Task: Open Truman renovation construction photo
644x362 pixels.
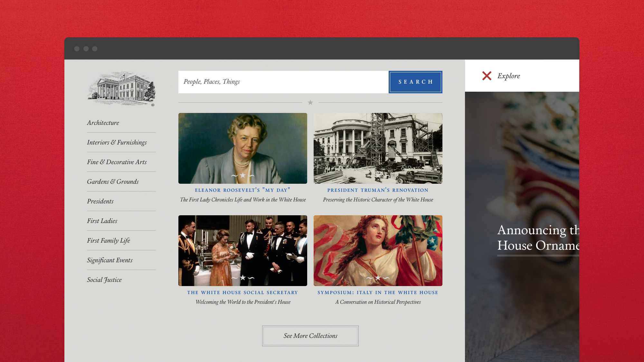Action: [378, 148]
